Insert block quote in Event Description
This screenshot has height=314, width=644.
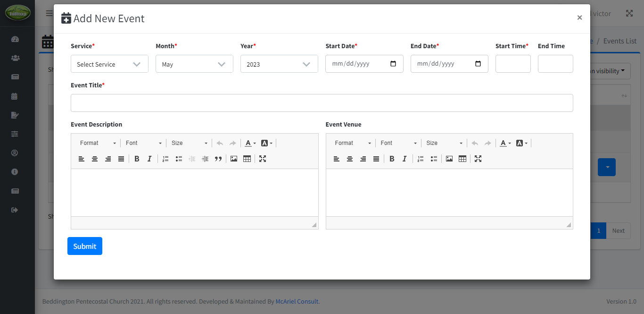coord(218,159)
